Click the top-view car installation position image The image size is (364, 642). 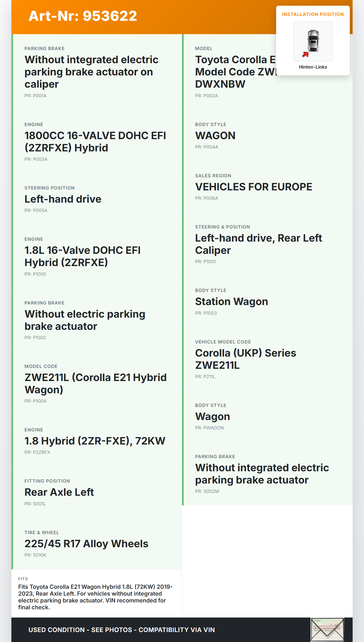point(313,41)
